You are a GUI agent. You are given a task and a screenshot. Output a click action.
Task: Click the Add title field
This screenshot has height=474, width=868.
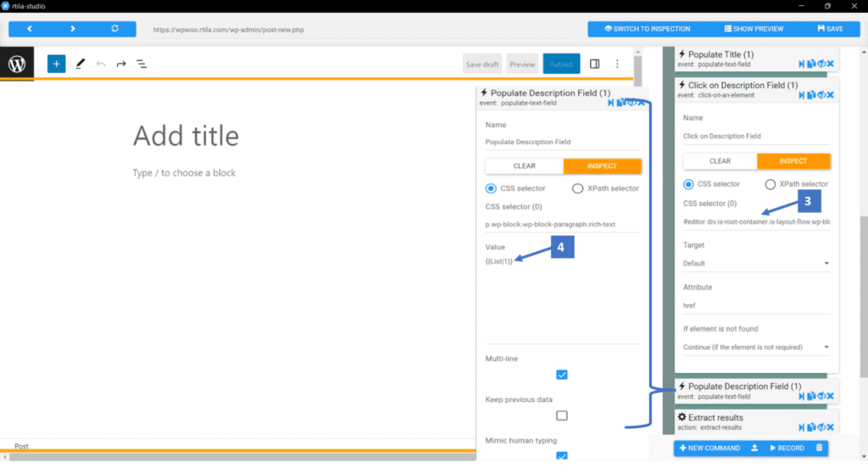(x=186, y=136)
